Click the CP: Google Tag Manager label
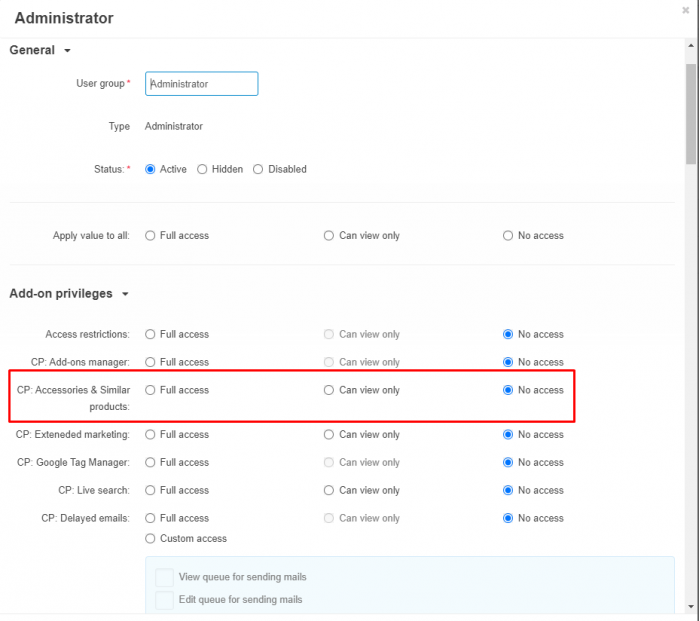This screenshot has width=700, height=621. coord(73,462)
